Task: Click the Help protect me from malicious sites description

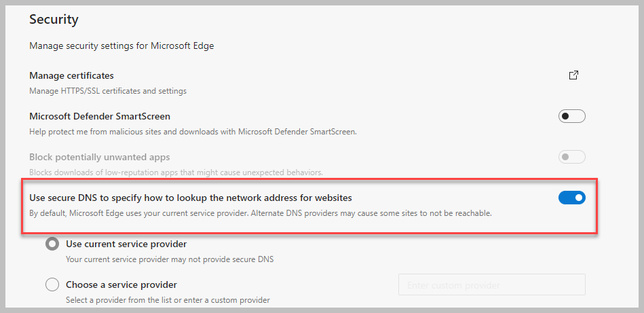Action: (193, 131)
